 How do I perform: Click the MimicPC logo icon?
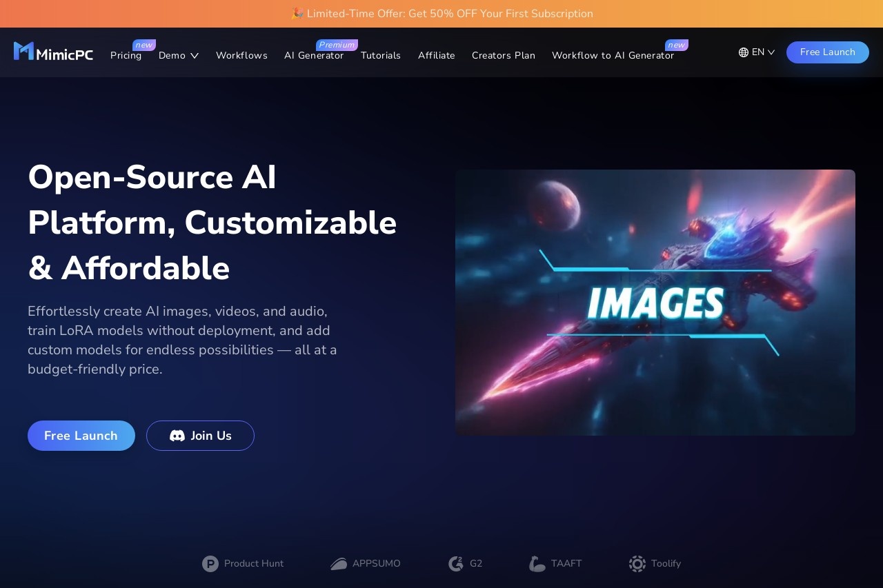[23, 51]
